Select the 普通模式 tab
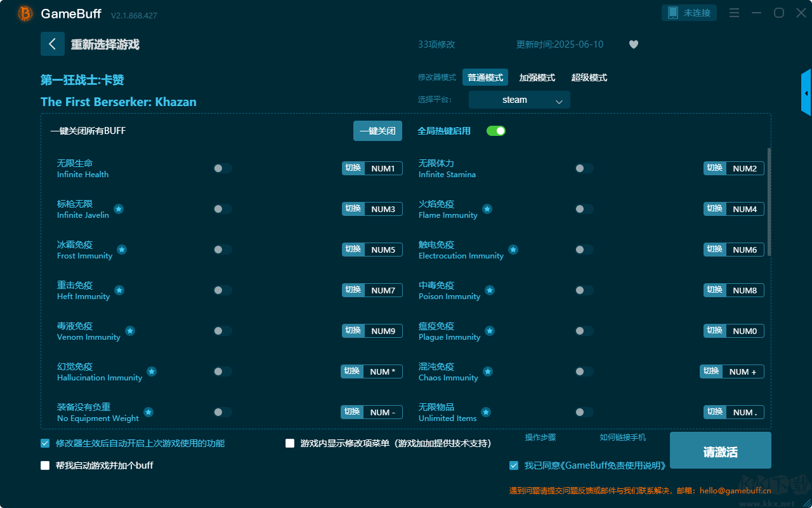This screenshot has width=812, height=508. (485, 77)
